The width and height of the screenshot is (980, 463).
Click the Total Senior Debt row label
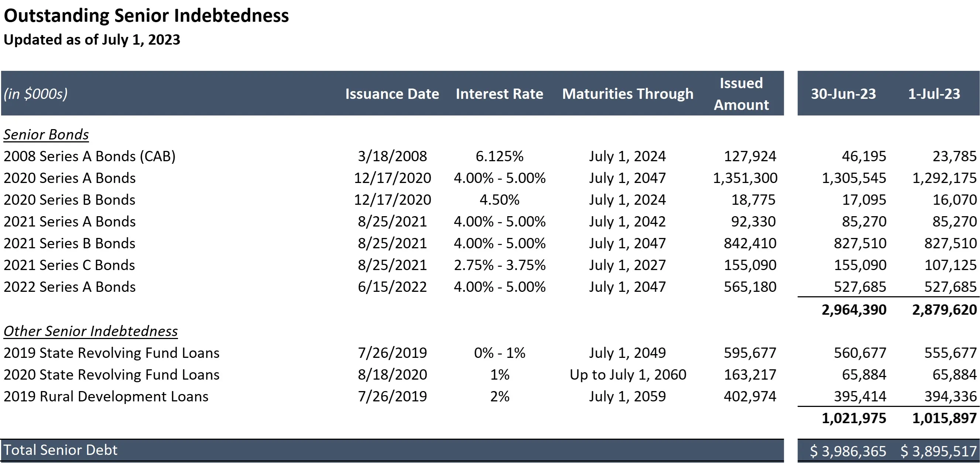(x=61, y=450)
